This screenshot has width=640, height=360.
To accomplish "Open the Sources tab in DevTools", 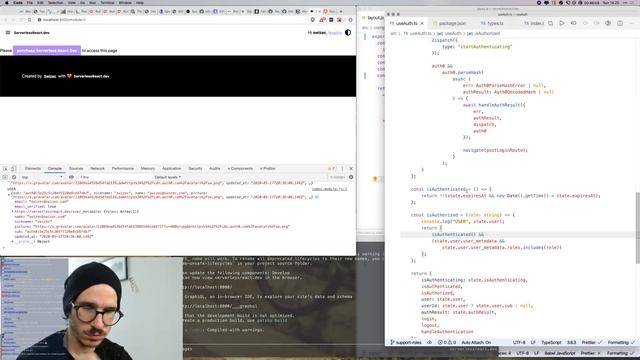I will click(x=76, y=169).
